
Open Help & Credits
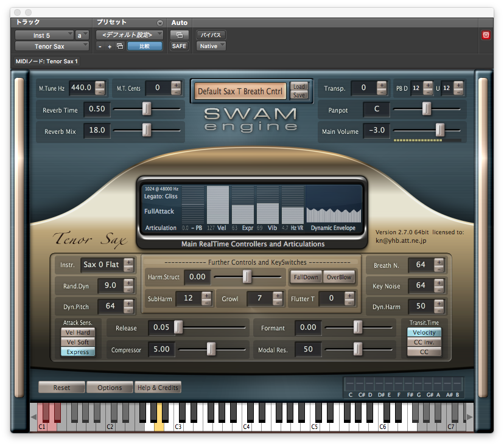[158, 388]
